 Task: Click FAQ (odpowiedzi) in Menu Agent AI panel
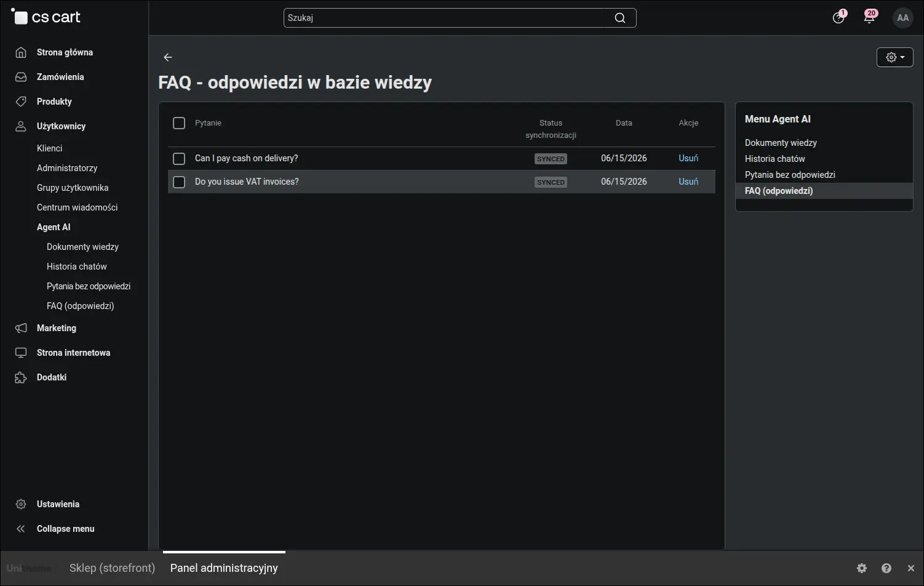tap(779, 191)
